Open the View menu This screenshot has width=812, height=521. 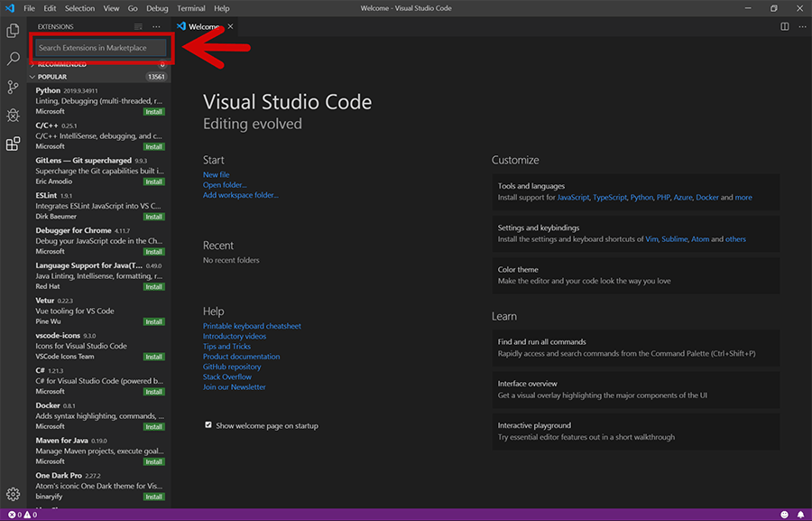[111, 8]
